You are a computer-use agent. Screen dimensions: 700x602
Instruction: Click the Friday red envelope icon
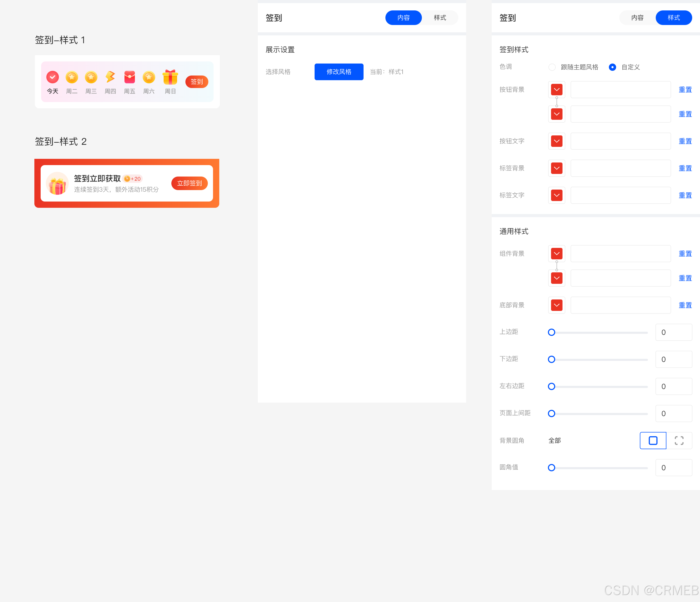point(129,77)
